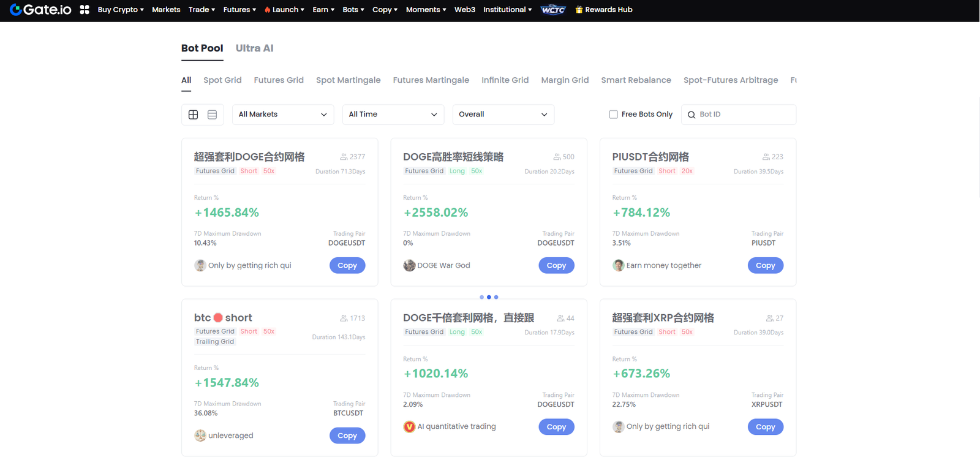Viewport: 980px width, 460px height.
Task: Click follower icon on DOGE千倍套利网格 card
Action: [x=560, y=319]
